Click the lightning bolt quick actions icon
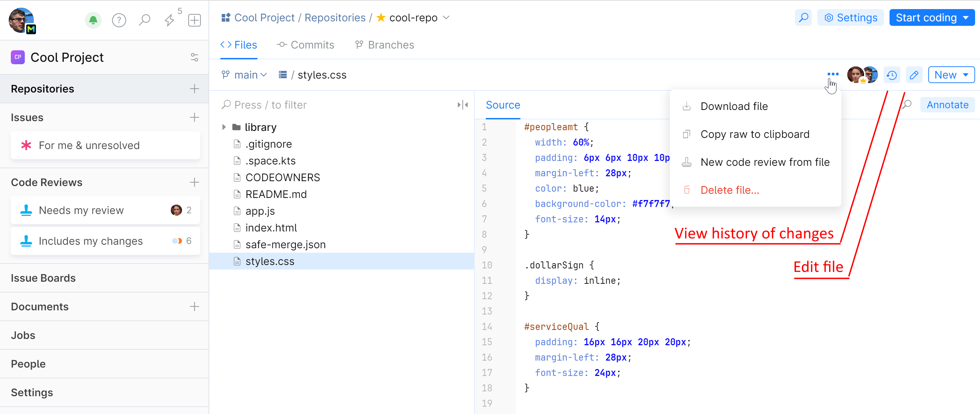Image resolution: width=980 pixels, height=414 pixels. coord(169,20)
